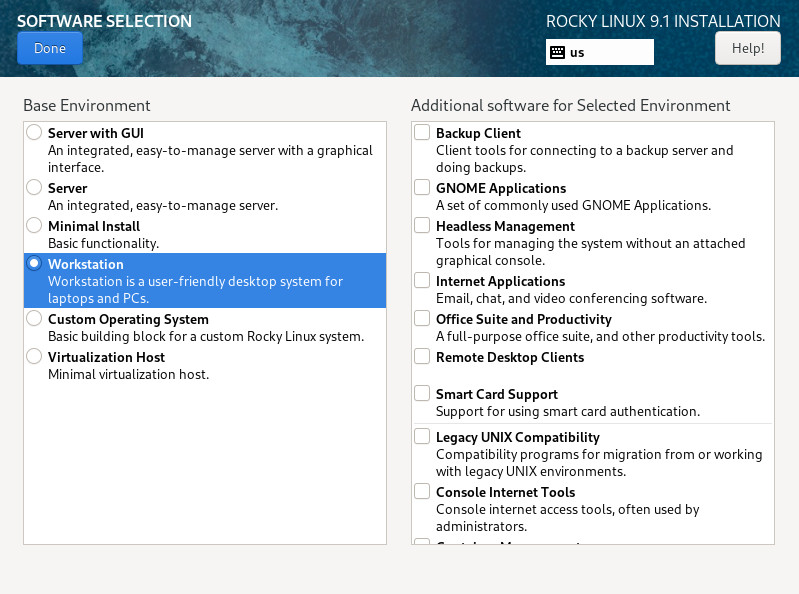Check the GNOME Applications checkbox
This screenshot has height=594, width=799.
coord(422,187)
